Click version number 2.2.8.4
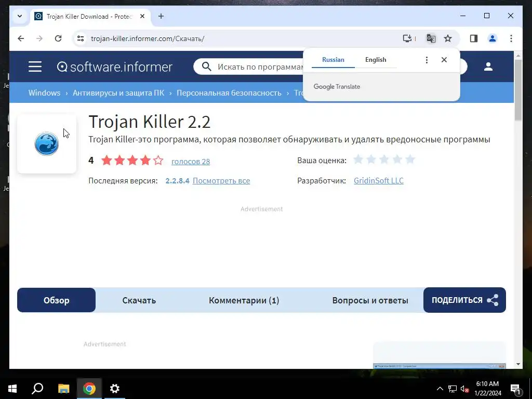This screenshot has height=399, width=532. click(x=178, y=180)
